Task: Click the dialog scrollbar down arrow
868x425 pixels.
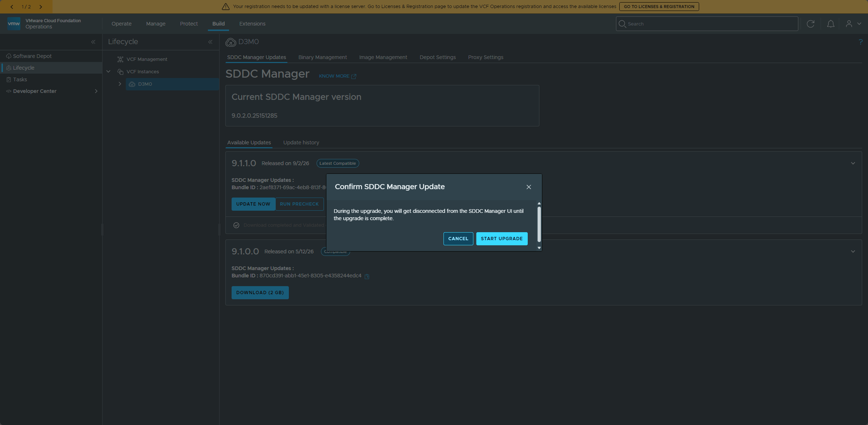Action: (x=539, y=248)
